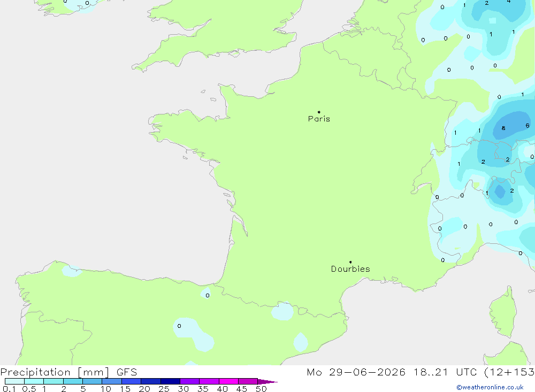Click the over-50 mm legend arrow tip

[x=267, y=382]
